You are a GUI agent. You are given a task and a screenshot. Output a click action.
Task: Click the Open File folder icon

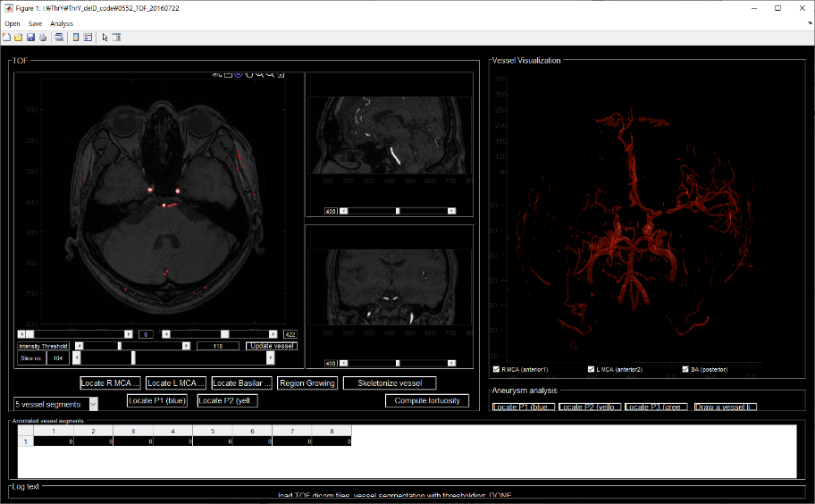[x=18, y=38]
